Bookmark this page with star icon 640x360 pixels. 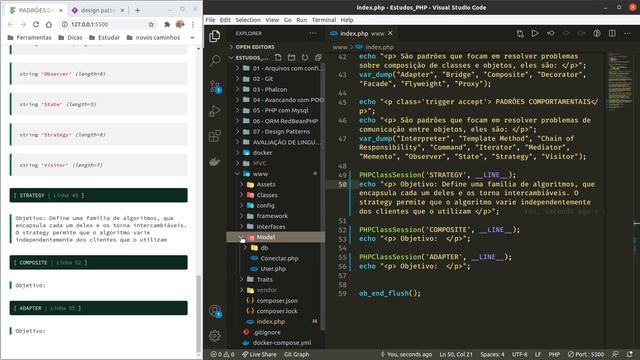click(x=151, y=24)
